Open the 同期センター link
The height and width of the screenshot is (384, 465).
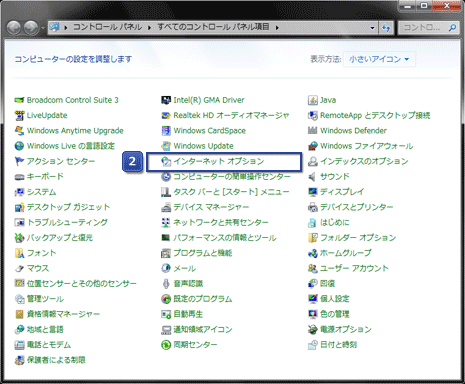pyautogui.click(x=195, y=345)
